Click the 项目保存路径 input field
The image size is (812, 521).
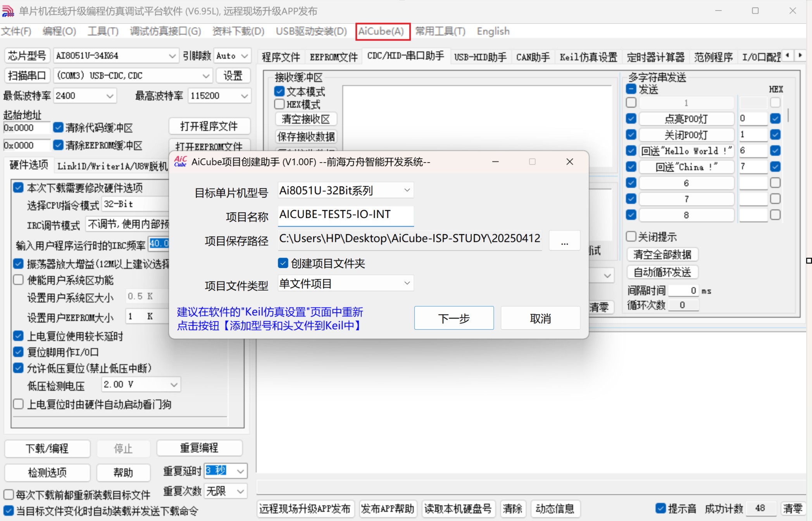coord(410,239)
